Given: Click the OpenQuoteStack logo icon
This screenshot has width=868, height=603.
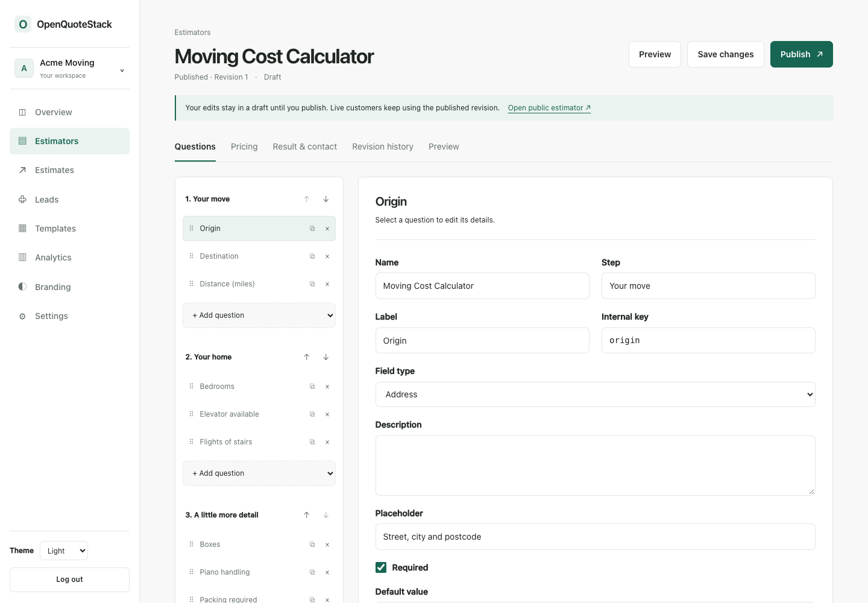Looking at the screenshot, I should [23, 24].
